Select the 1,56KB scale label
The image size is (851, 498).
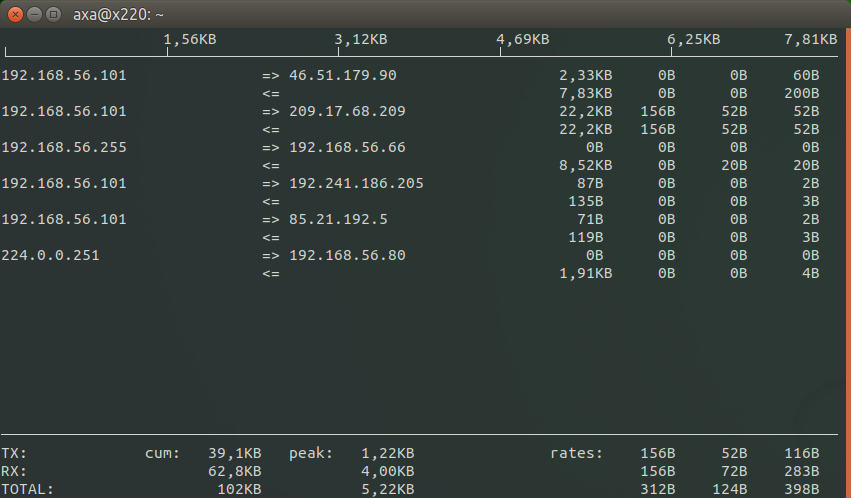190,40
